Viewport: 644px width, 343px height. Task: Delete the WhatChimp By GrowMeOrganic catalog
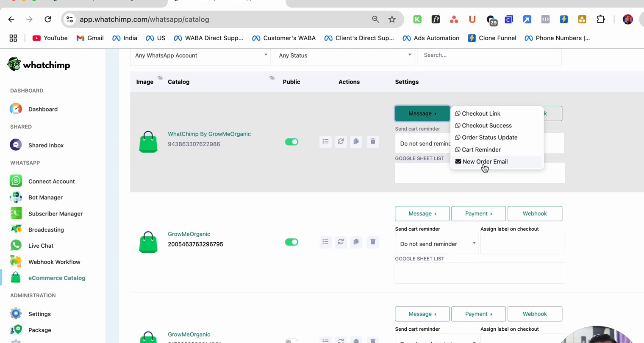pos(373,141)
